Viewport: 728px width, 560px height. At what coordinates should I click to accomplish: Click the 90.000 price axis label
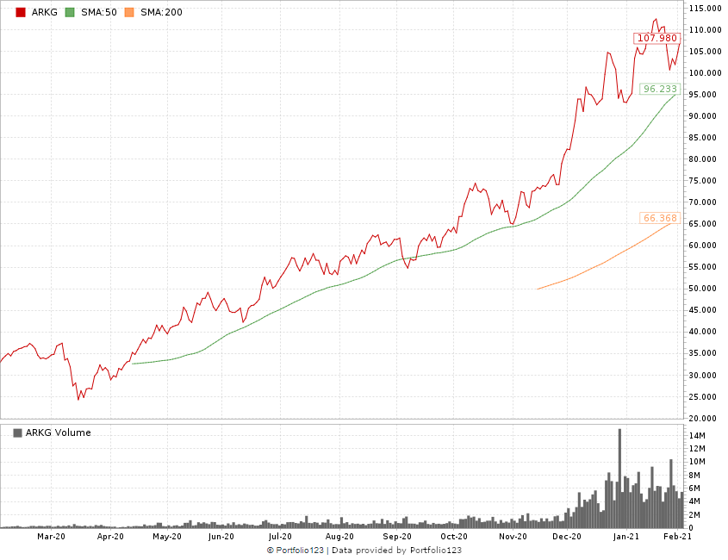click(703, 116)
